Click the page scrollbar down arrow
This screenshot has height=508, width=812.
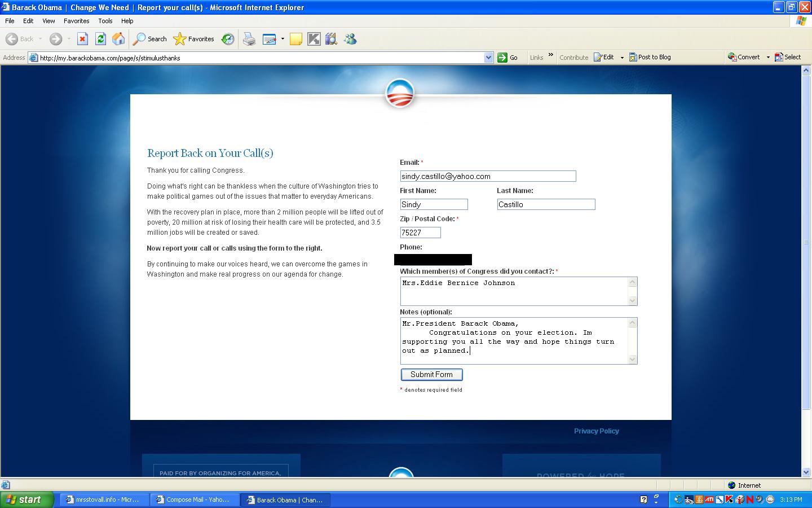806,472
